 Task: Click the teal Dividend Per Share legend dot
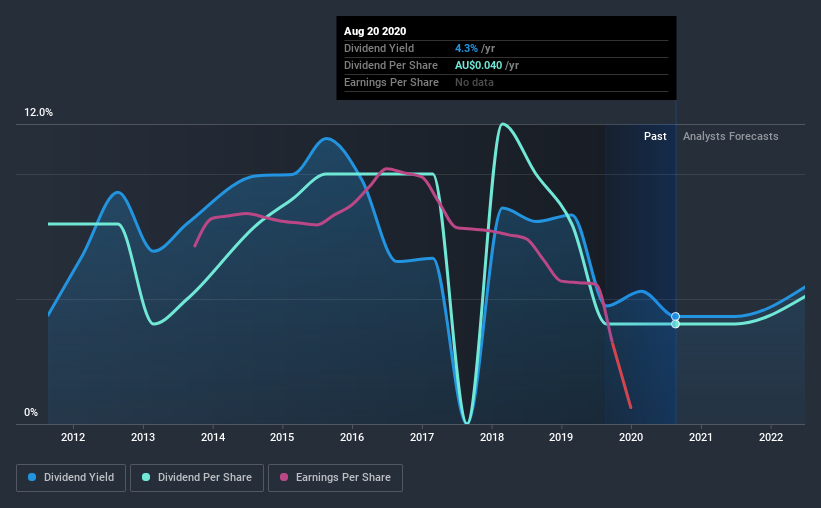146,477
